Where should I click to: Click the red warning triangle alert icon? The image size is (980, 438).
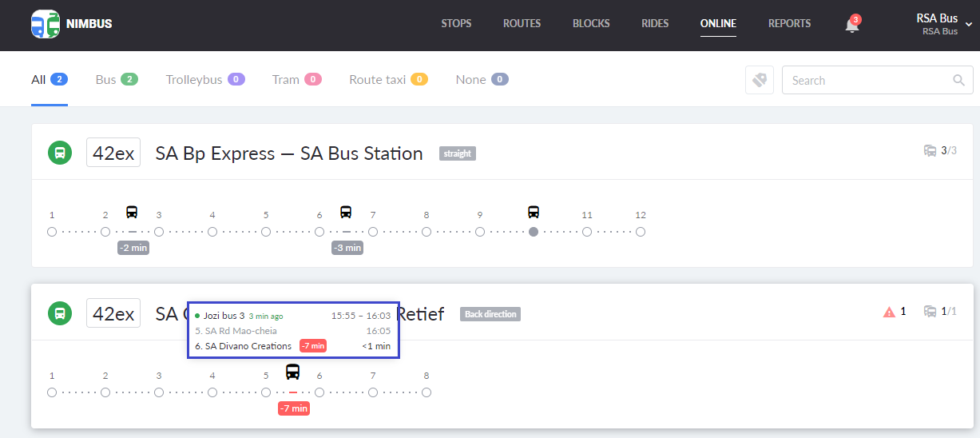click(x=889, y=312)
